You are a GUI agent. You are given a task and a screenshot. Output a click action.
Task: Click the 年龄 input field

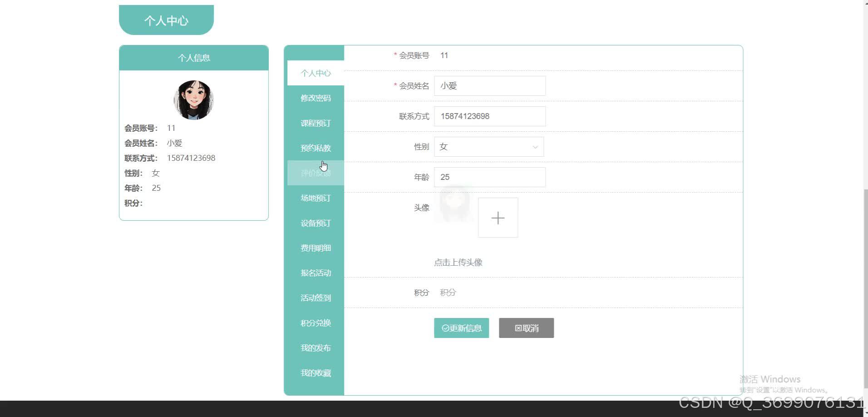pos(489,177)
